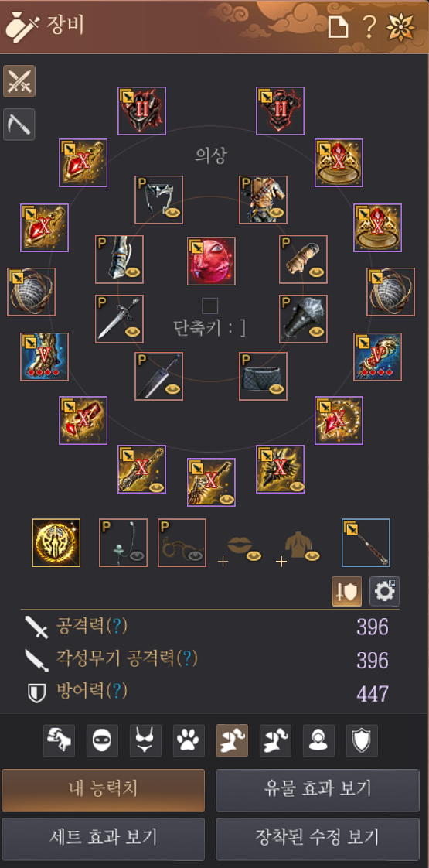The height and width of the screenshot is (868, 429).
Task: Open the question mark help icon
Action: coord(369,26)
